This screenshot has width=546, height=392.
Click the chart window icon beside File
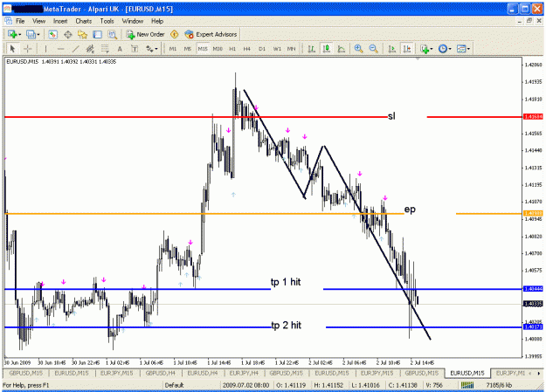pyautogui.click(x=9, y=21)
